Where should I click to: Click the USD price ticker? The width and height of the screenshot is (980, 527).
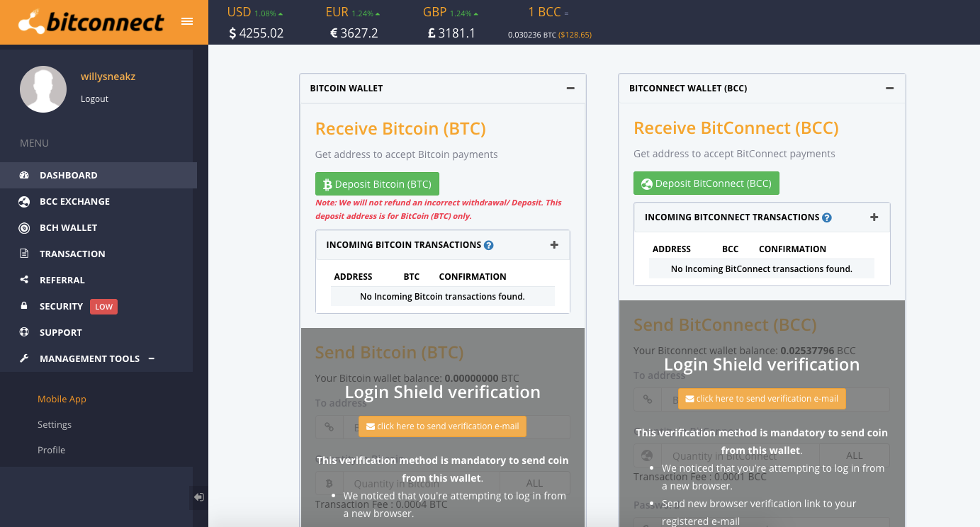pyautogui.click(x=256, y=23)
